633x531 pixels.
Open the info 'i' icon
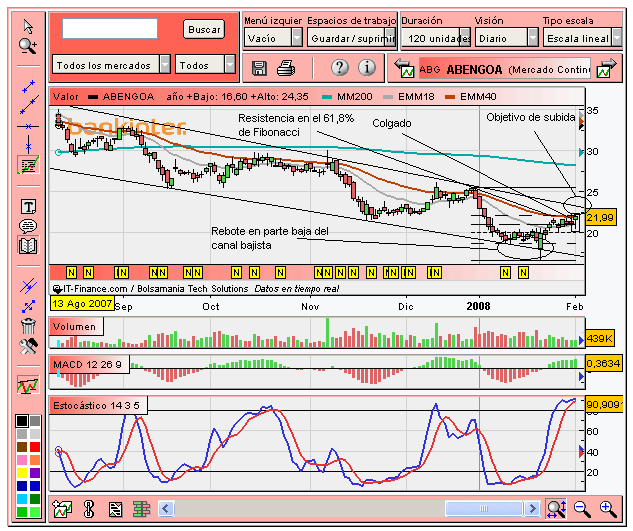pos(367,68)
